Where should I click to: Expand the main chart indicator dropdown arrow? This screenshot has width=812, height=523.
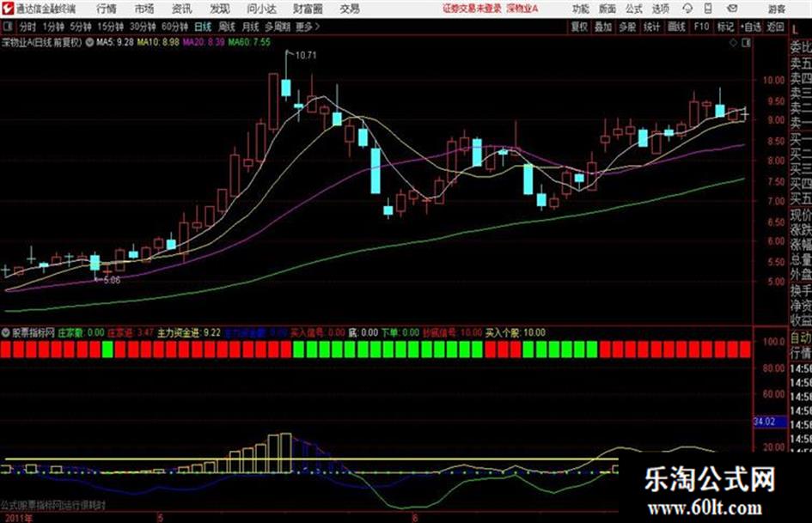[89, 42]
